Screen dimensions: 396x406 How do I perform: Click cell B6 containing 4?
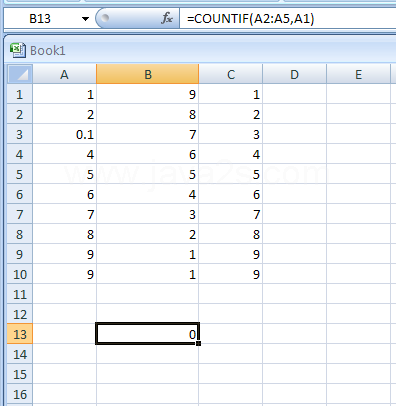(148, 194)
